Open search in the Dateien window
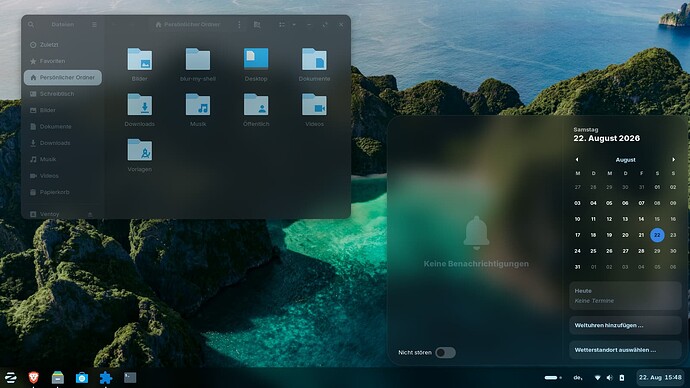This screenshot has height=388, width=690. tap(31, 25)
